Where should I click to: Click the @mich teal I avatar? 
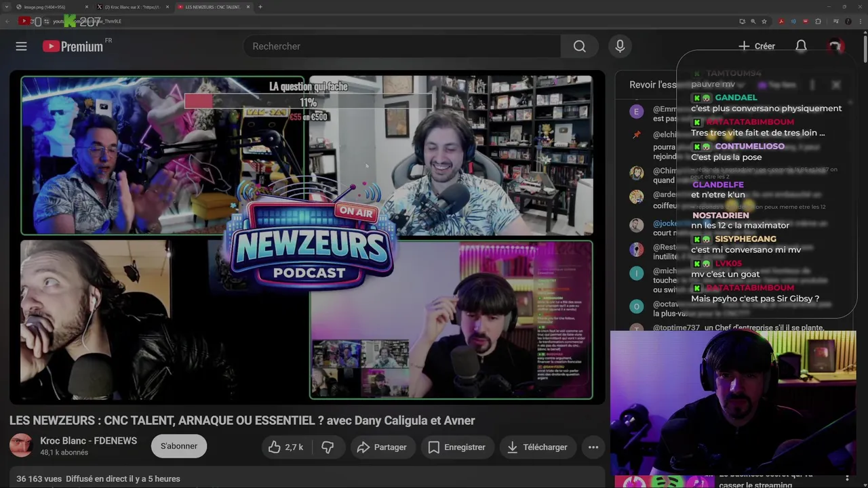click(636, 273)
